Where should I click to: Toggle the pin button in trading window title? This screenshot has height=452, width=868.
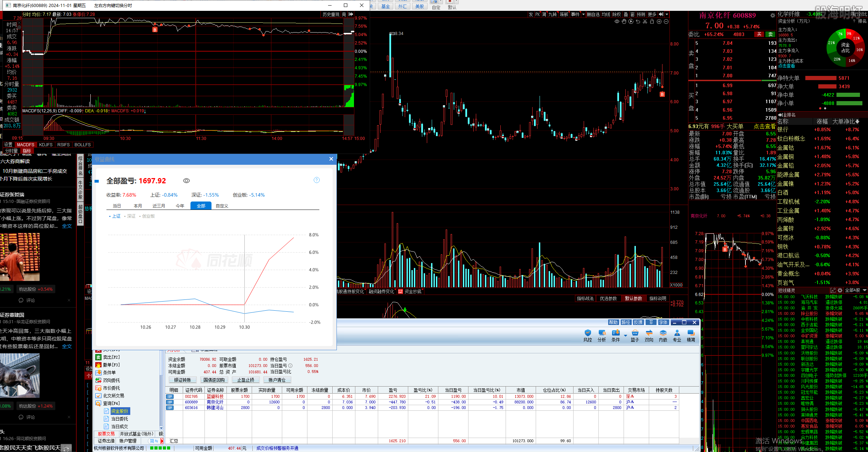point(651,323)
